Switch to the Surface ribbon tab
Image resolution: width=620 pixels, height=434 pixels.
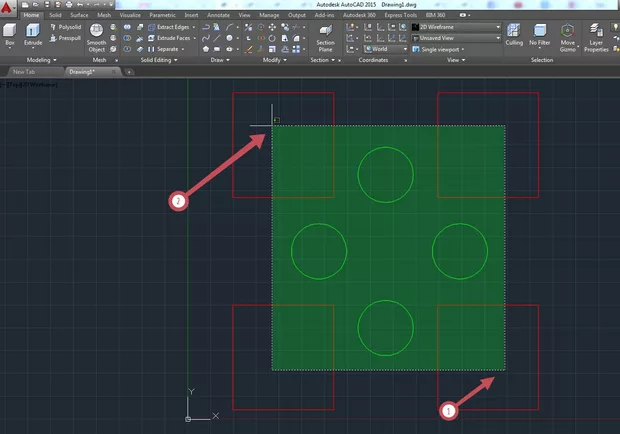(79, 15)
